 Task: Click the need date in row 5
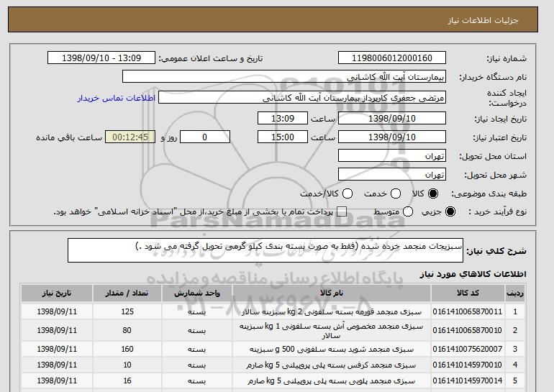click(57, 380)
